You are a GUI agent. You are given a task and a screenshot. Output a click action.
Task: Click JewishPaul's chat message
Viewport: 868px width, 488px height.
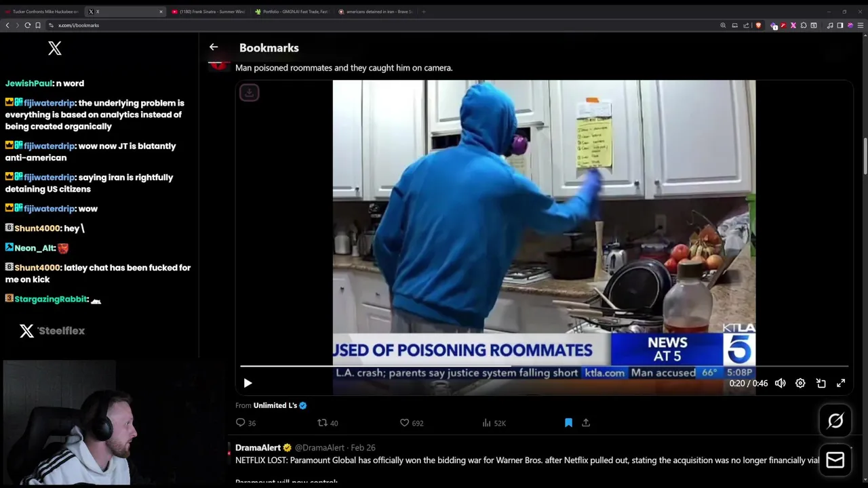click(45, 83)
